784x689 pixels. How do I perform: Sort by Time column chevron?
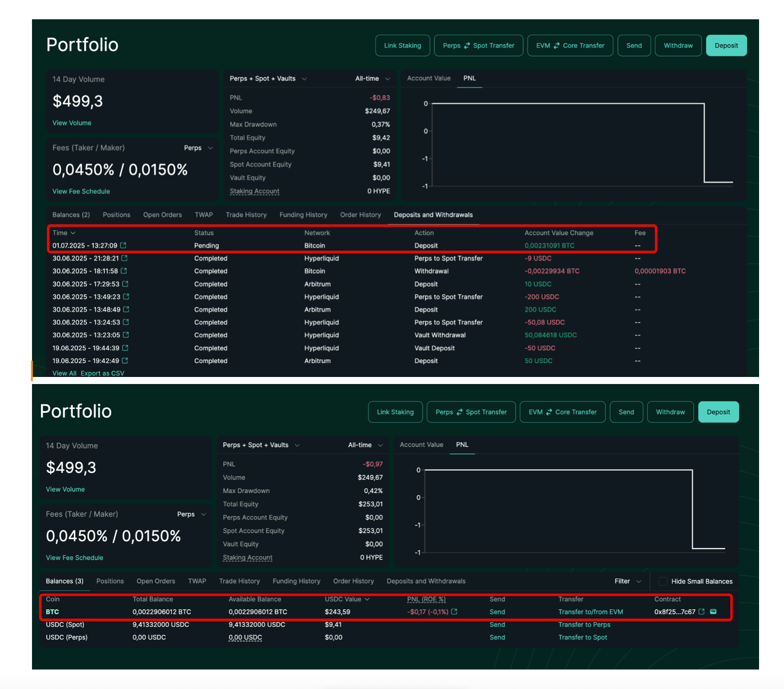(73, 233)
